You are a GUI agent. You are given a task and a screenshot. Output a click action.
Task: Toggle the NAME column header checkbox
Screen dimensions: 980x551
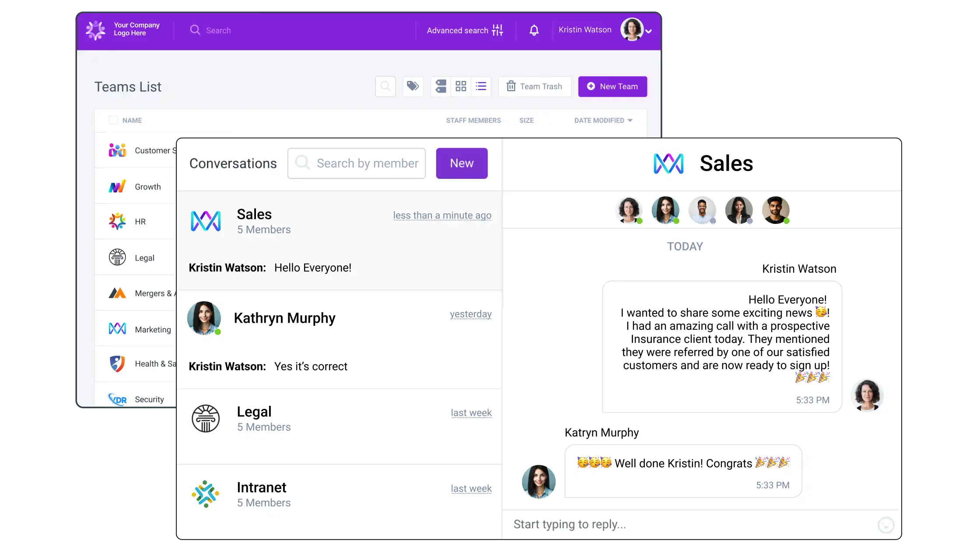point(113,120)
